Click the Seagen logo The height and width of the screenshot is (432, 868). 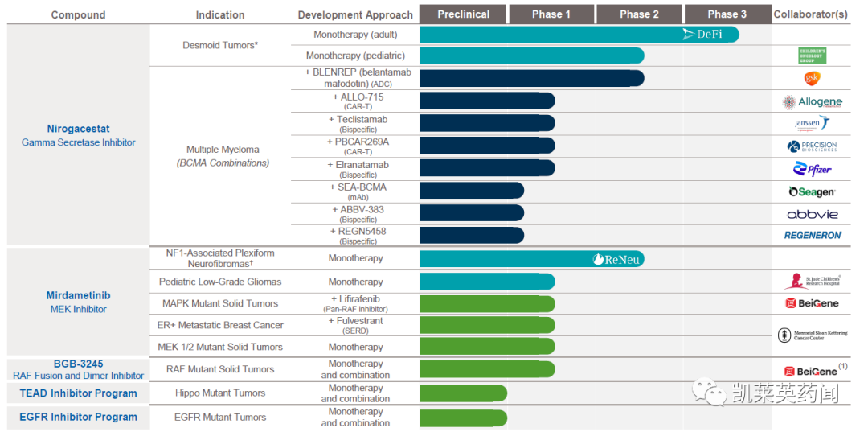pos(812,191)
